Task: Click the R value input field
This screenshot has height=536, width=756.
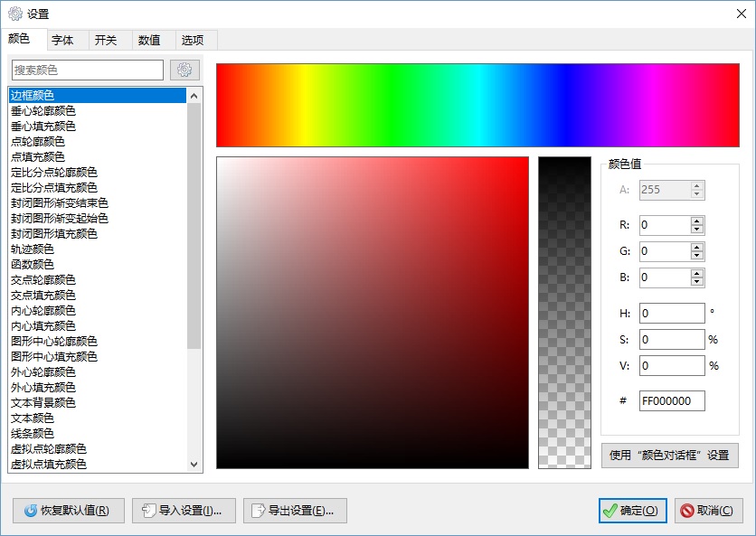Action: point(666,225)
